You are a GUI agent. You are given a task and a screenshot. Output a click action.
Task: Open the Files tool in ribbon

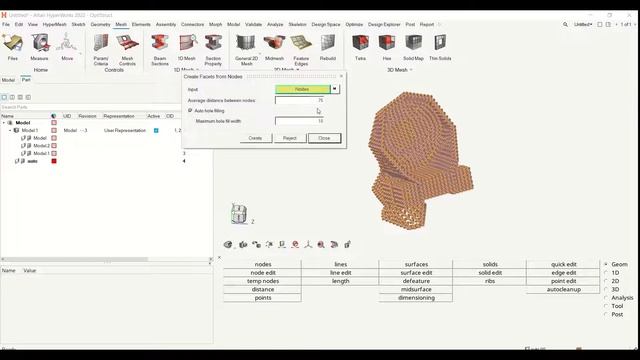click(13, 47)
